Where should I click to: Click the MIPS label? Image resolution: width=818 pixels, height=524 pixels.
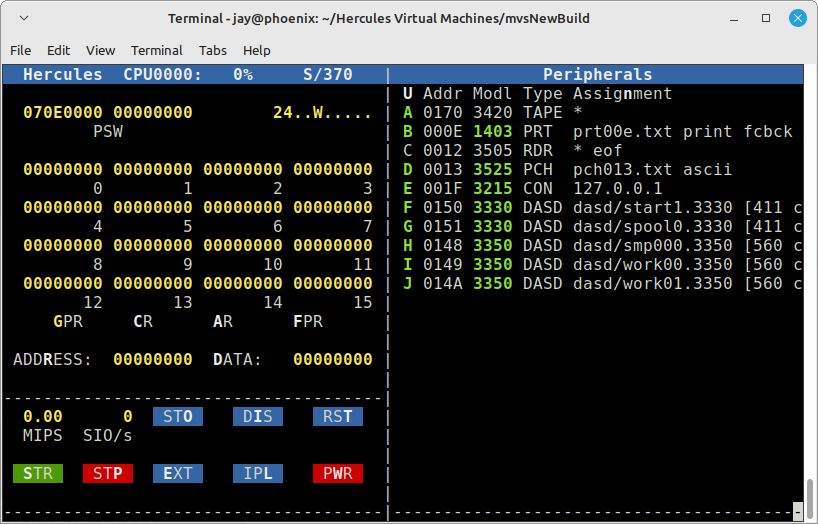click(42, 435)
